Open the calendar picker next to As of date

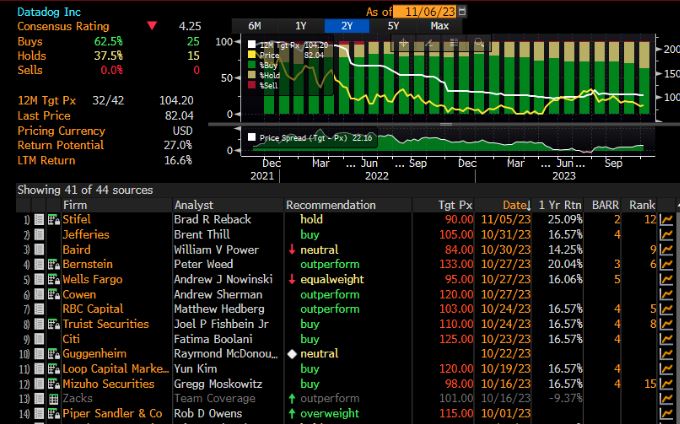pyautogui.click(x=462, y=11)
